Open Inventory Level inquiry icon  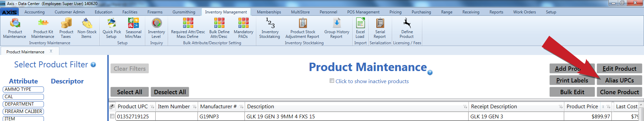pos(156,28)
